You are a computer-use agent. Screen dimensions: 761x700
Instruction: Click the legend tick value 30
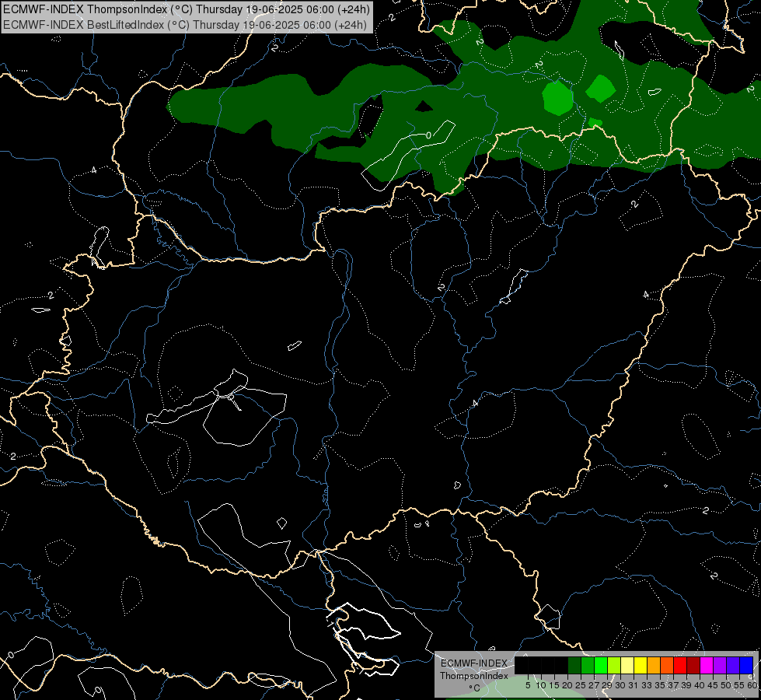tap(620, 685)
